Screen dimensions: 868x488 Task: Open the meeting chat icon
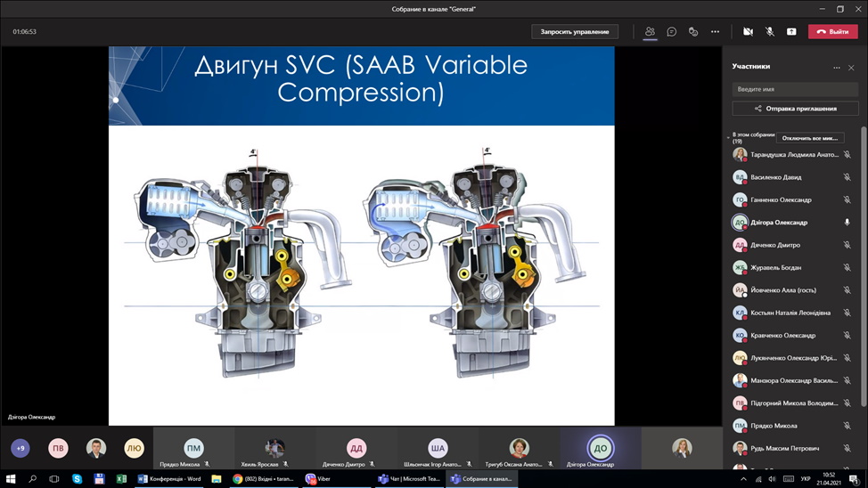[671, 31]
